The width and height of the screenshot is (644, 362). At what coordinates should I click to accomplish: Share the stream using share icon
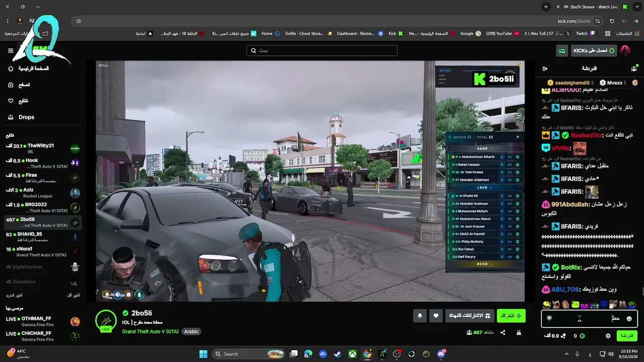503,332
